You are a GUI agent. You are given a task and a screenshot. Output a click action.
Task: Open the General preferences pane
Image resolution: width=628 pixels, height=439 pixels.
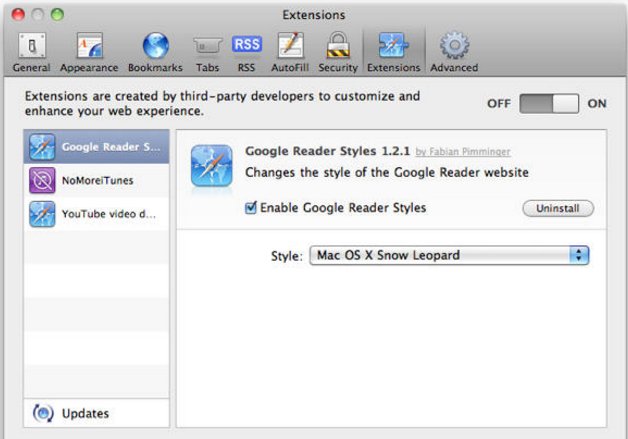[x=32, y=53]
